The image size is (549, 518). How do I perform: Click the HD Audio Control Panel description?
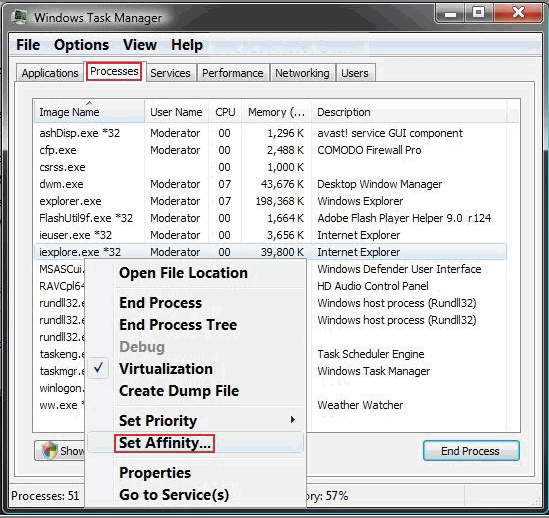pos(373,286)
